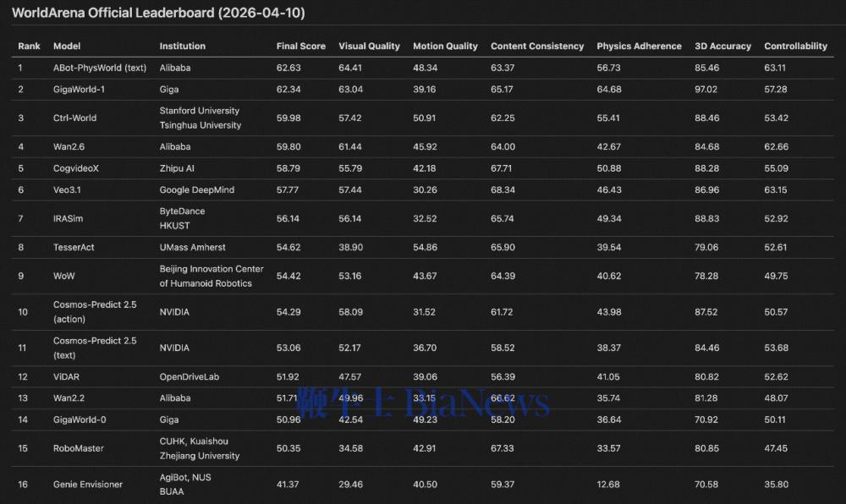Image resolution: width=846 pixels, height=504 pixels.
Task: Click the Physics Adherence column header
Action: click(639, 46)
